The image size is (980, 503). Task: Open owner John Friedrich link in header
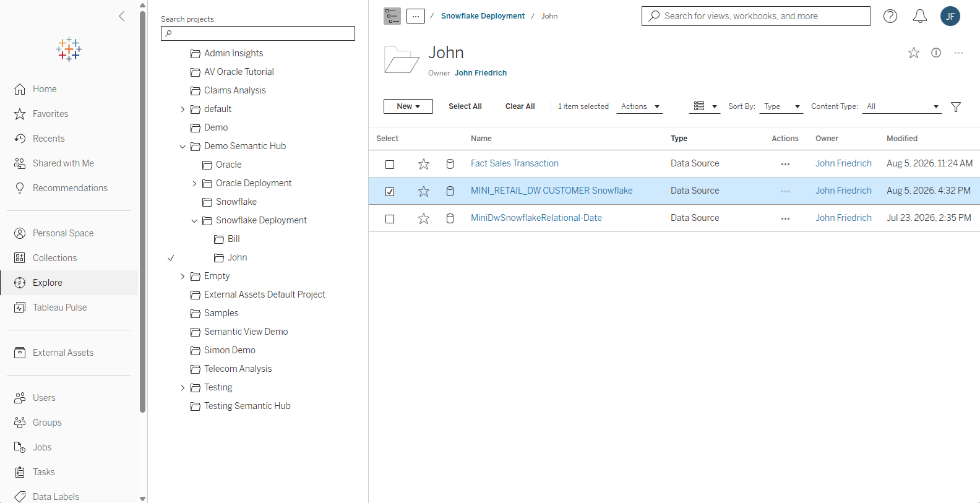(481, 73)
